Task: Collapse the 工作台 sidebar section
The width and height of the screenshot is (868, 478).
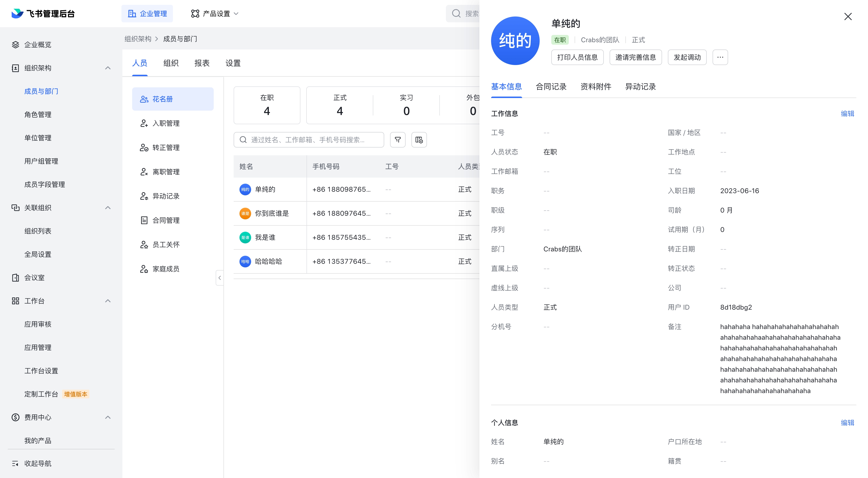Action: click(x=108, y=301)
